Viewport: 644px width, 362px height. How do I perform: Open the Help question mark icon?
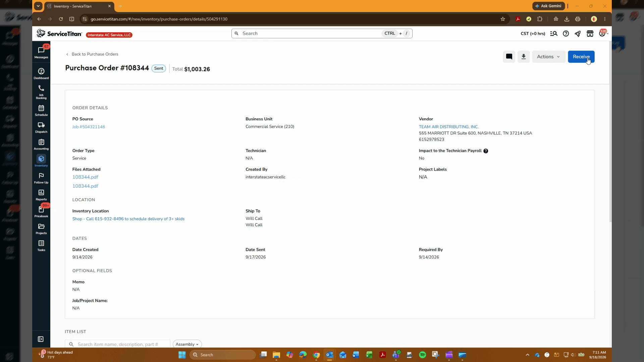(566, 34)
